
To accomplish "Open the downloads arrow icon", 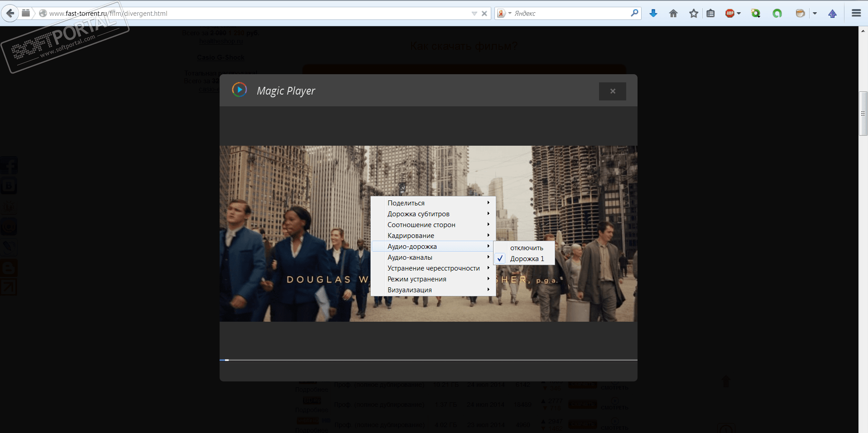I will [653, 14].
